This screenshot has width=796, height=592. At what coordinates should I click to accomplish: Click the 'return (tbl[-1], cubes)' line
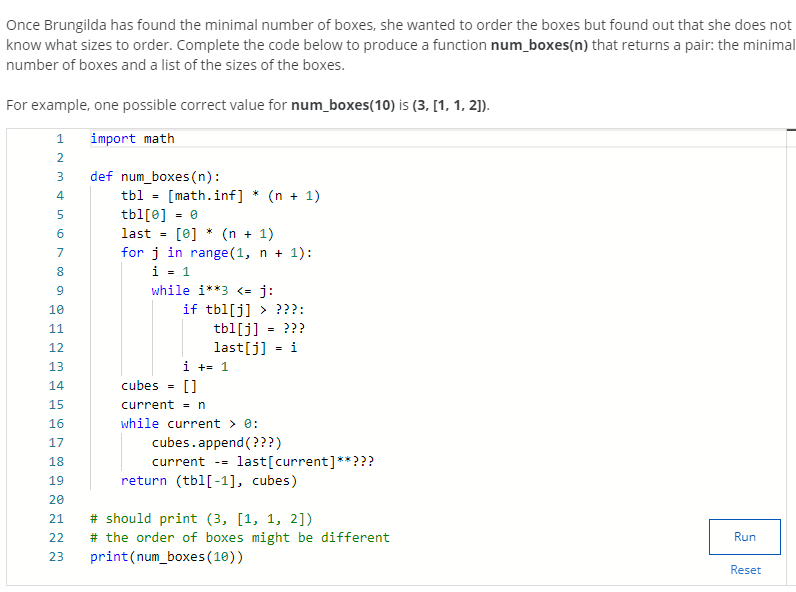click(209, 481)
